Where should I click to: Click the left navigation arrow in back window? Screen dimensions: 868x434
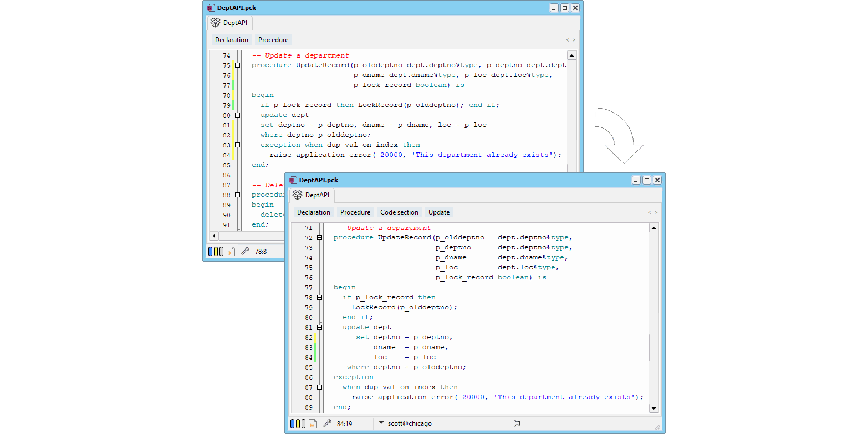567,40
